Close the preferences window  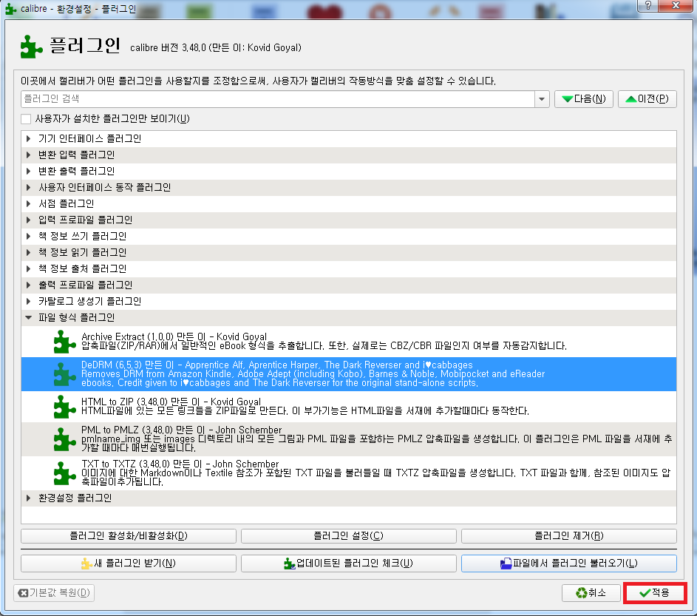pos(676,5)
